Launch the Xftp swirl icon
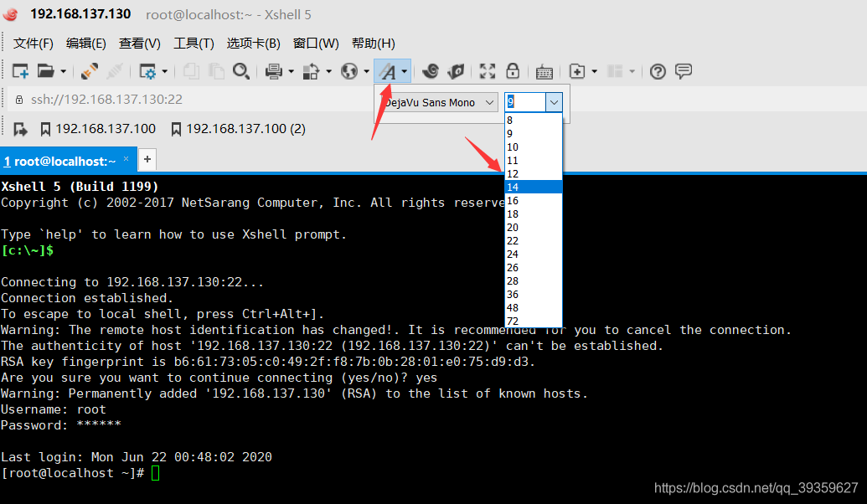867x504 pixels. pyautogui.click(x=431, y=71)
